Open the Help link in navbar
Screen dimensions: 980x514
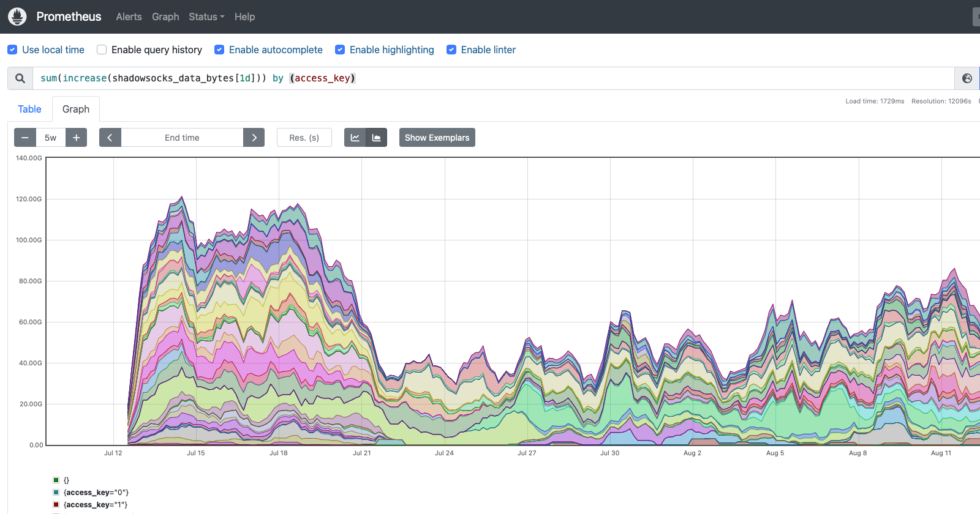coord(244,17)
